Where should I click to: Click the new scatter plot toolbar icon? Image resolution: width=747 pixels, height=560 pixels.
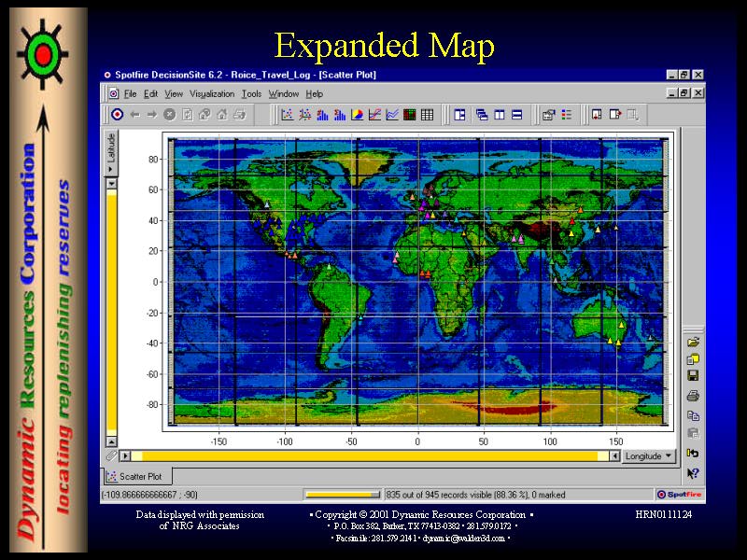point(288,115)
